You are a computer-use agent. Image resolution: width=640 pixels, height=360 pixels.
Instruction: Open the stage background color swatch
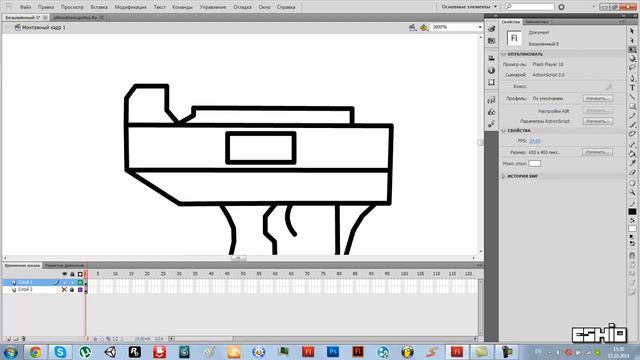535,164
